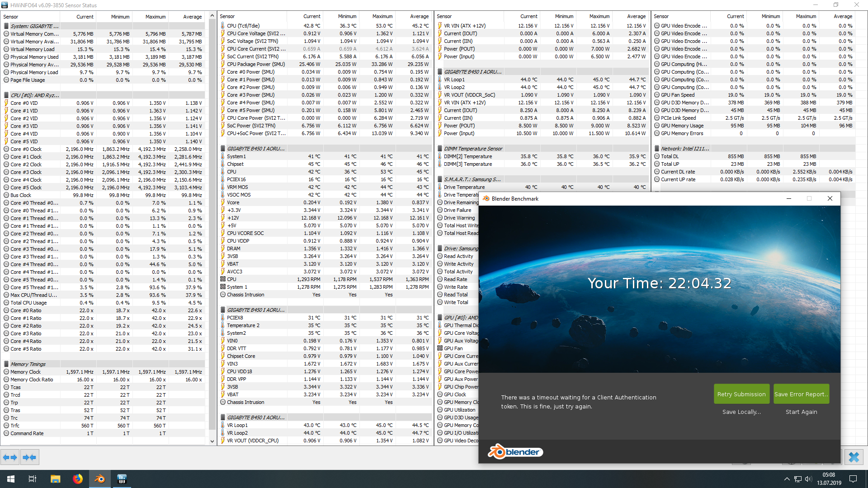Click the Sensor column header in first panel

pyautogui.click(x=11, y=17)
